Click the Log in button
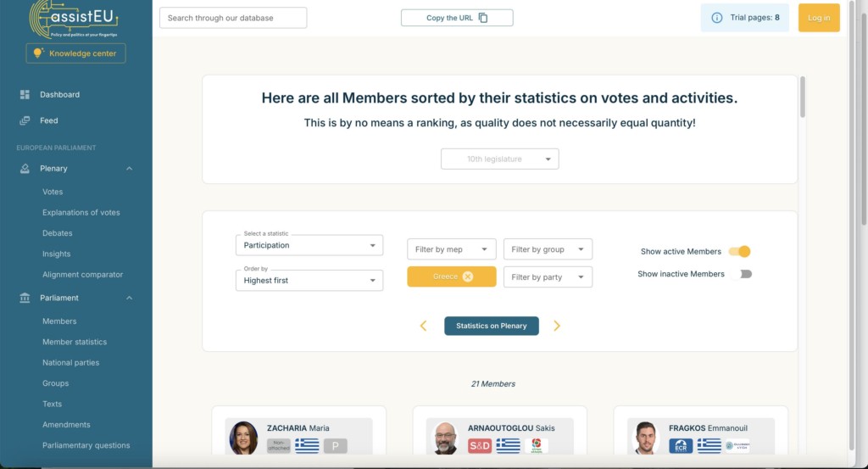 [819, 18]
